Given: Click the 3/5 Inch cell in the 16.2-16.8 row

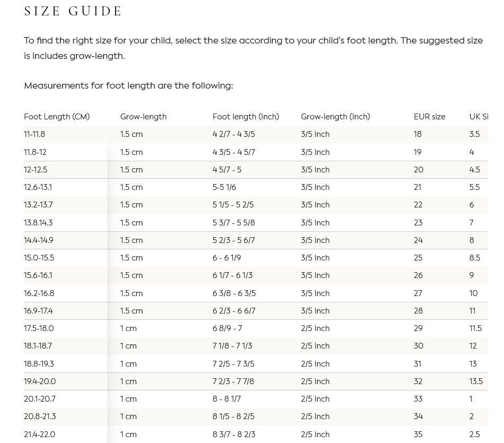Looking at the screenshot, I should click(315, 293).
